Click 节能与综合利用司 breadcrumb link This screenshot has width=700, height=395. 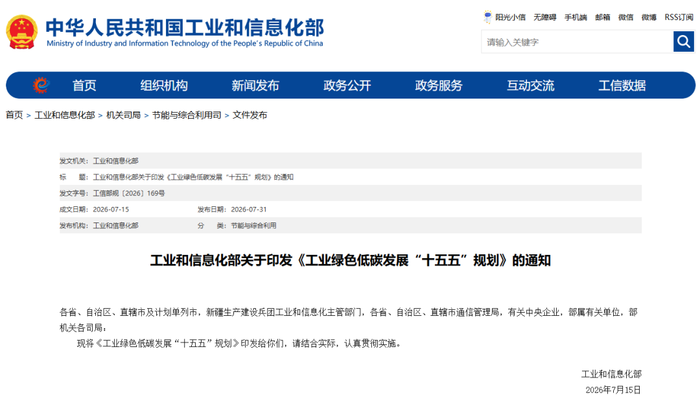tap(187, 115)
